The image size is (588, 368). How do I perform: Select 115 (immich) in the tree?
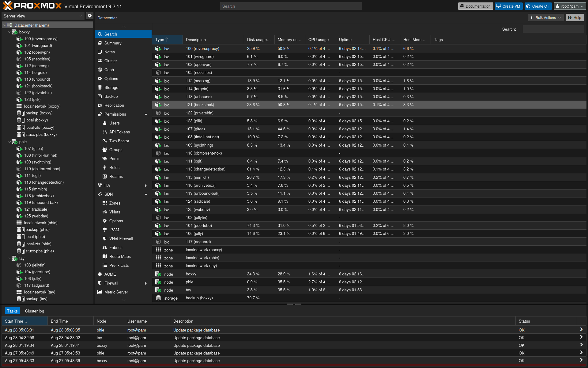36,189
